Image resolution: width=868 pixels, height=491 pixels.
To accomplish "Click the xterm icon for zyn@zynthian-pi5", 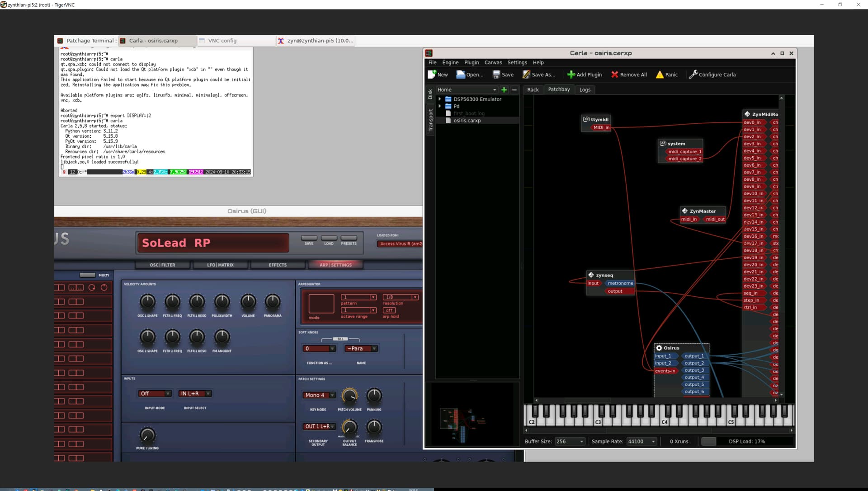I will [x=281, y=41].
